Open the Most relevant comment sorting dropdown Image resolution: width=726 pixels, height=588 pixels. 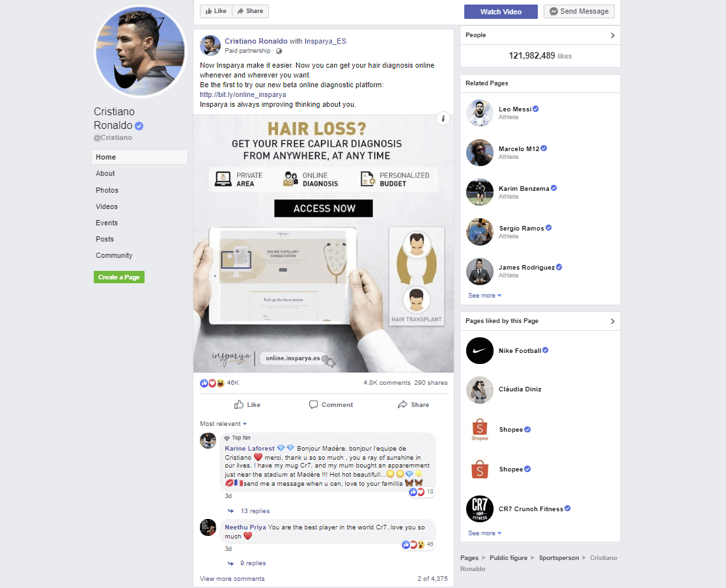[223, 424]
